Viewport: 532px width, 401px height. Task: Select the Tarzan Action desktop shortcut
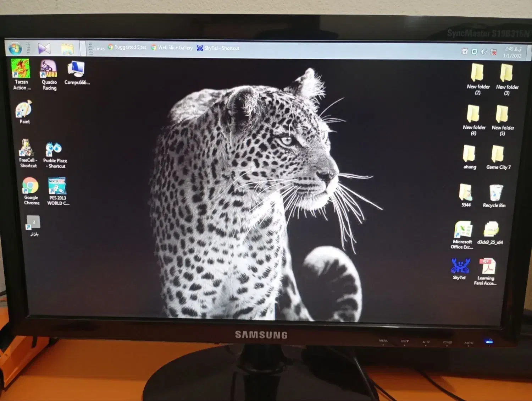(x=21, y=70)
